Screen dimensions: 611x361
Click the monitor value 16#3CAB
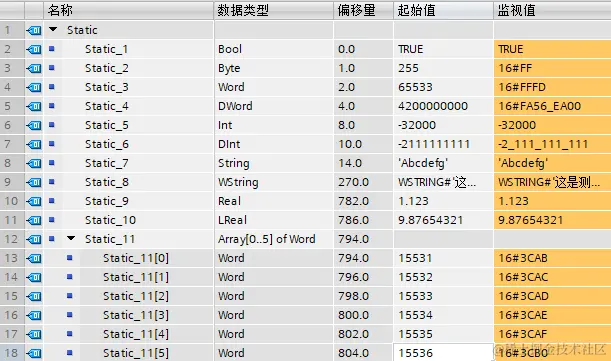coord(523,258)
